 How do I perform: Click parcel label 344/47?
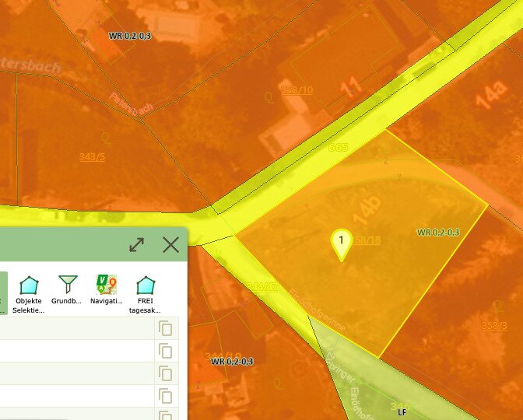(x=261, y=287)
